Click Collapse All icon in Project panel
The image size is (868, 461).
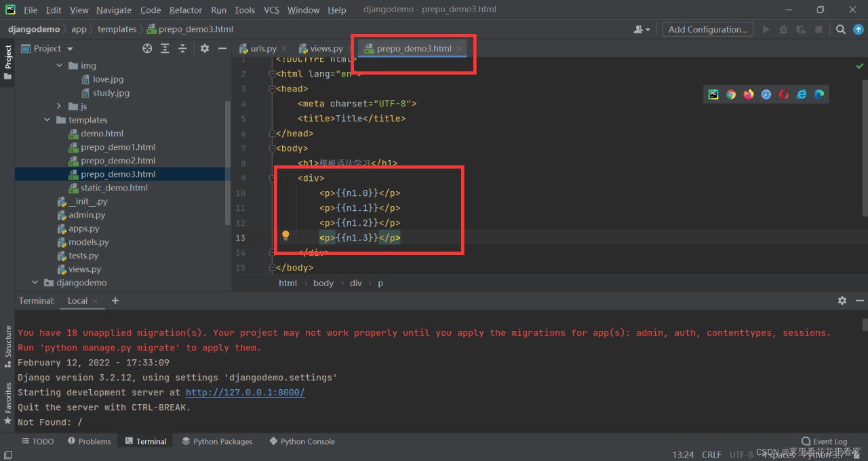(x=182, y=49)
